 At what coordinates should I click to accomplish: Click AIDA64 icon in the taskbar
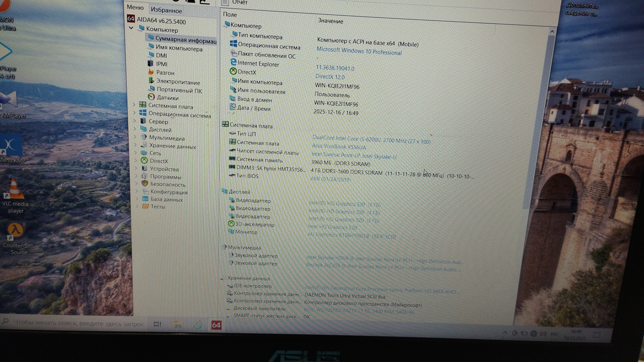[x=216, y=325]
